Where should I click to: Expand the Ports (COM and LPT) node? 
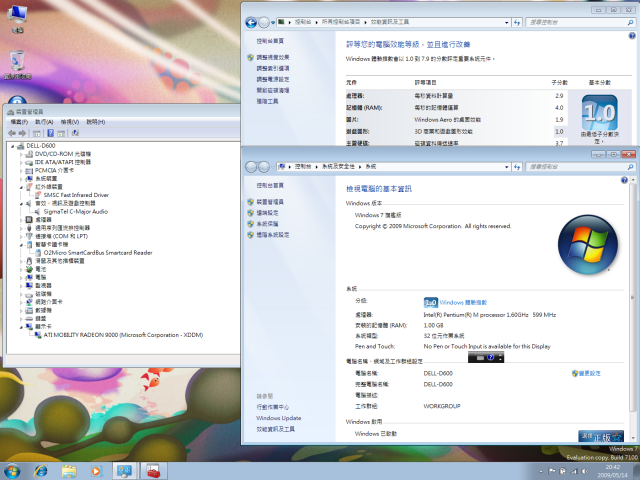21,236
